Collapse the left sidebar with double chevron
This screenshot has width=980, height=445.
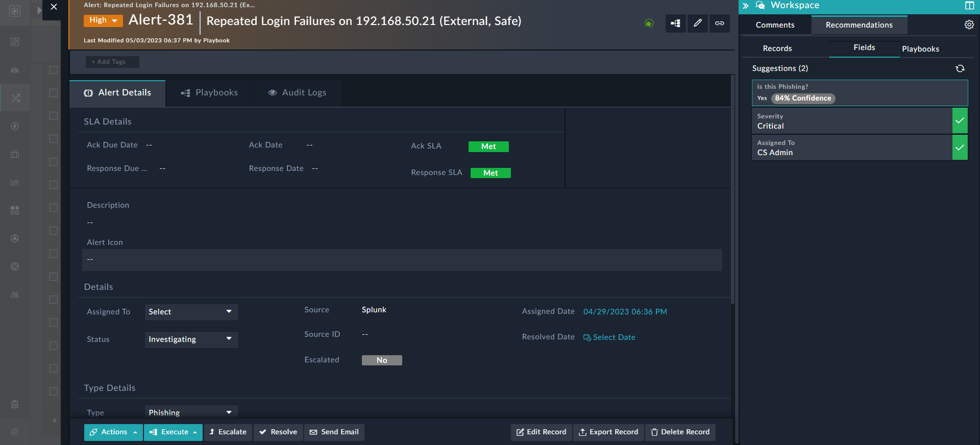pos(54,421)
